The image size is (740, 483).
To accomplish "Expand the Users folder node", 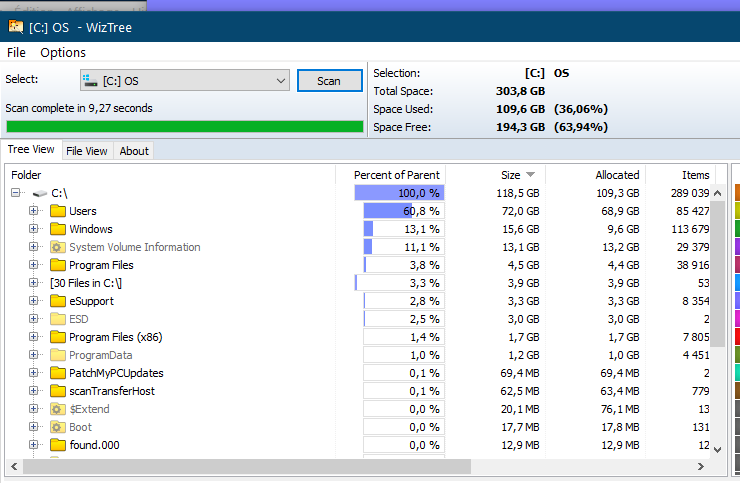I will [34, 211].
